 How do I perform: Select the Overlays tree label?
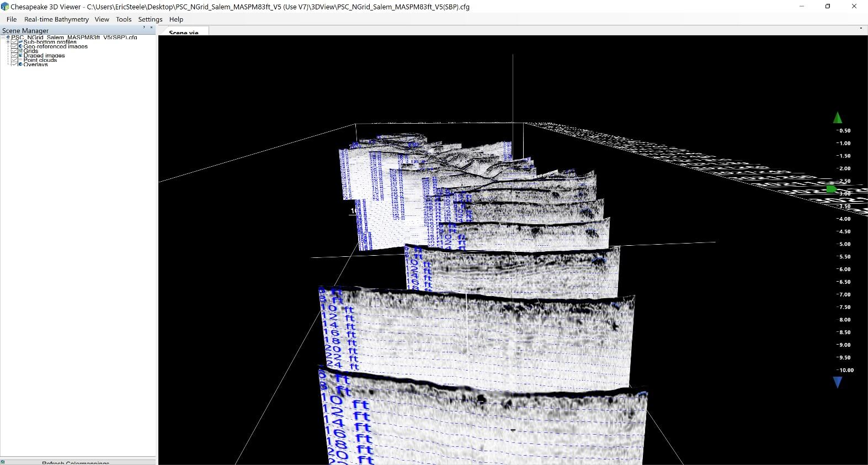pyautogui.click(x=35, y=64)
